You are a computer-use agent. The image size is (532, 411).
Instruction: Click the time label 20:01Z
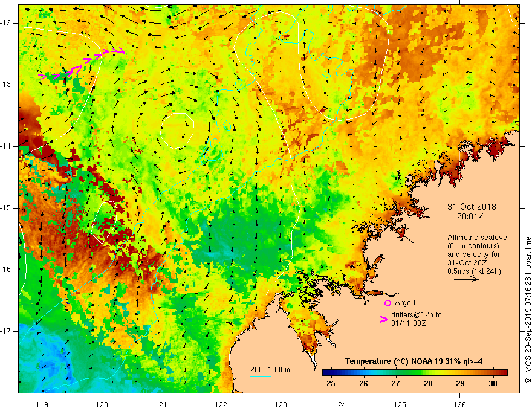tap(470, 217)
